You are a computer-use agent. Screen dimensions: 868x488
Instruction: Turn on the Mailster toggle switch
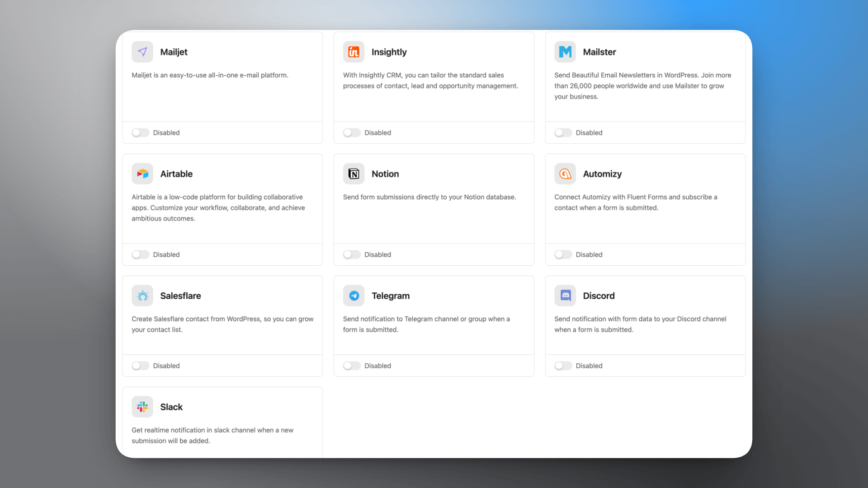pyautogui.click(x=563, y=133)
